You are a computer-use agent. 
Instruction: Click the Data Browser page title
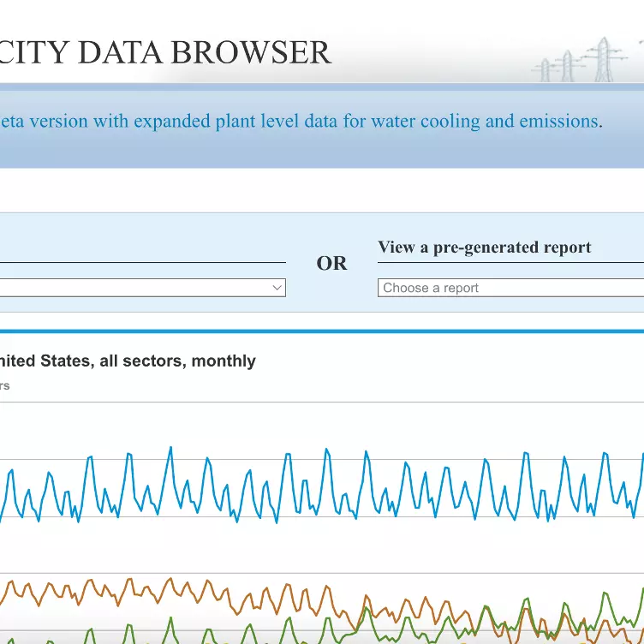165,52
